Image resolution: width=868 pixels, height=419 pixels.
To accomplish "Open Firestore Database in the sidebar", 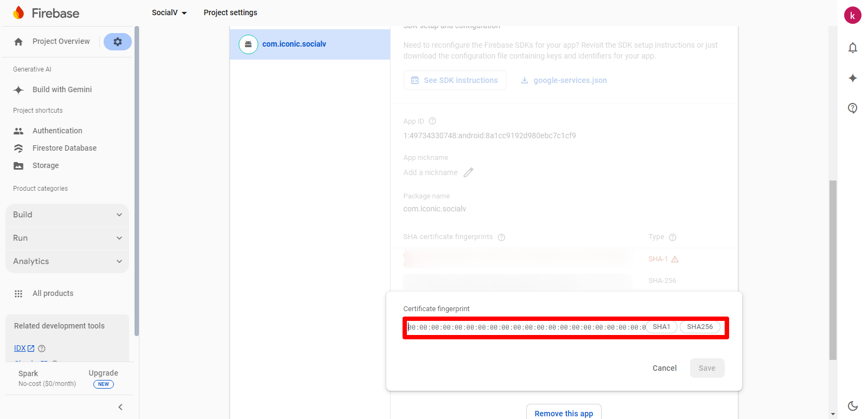I will coord(64,148).
